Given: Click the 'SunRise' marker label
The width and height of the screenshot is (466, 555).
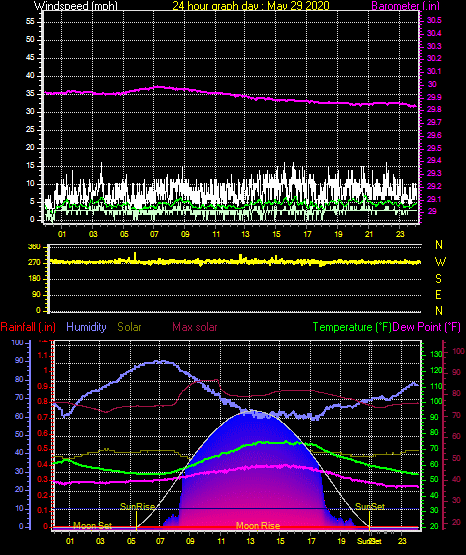Looking at the screenshot, I should point(137,507).
